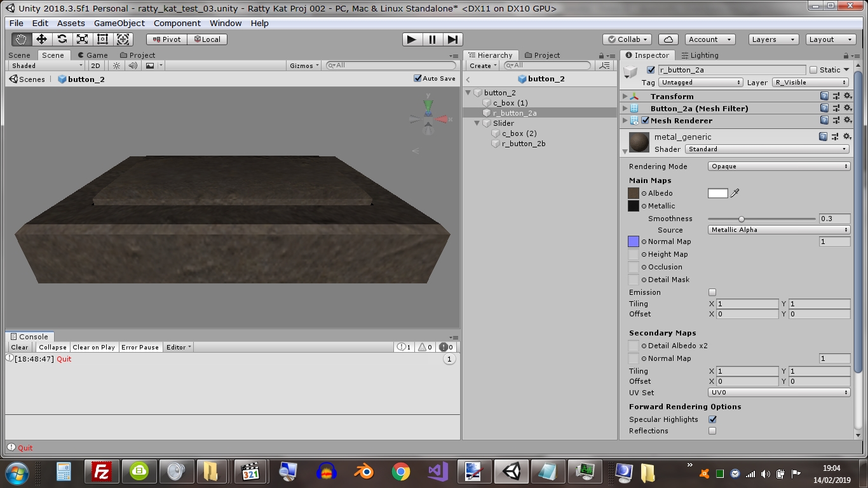The width and height of the screenshot is (868, 488).
Task: Open the GameObject menu
Action: pyautogui.click(x=119, y=23)
